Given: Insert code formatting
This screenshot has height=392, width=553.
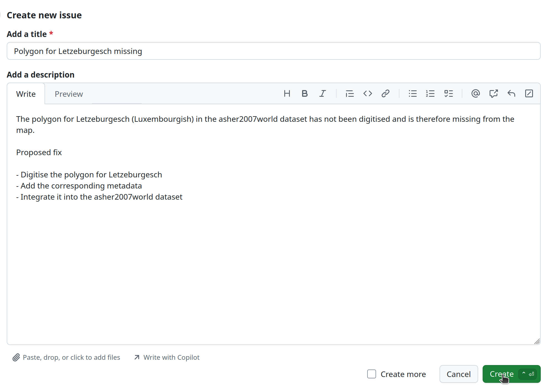Looking at the screenshot, I should (x=367, y=94).
